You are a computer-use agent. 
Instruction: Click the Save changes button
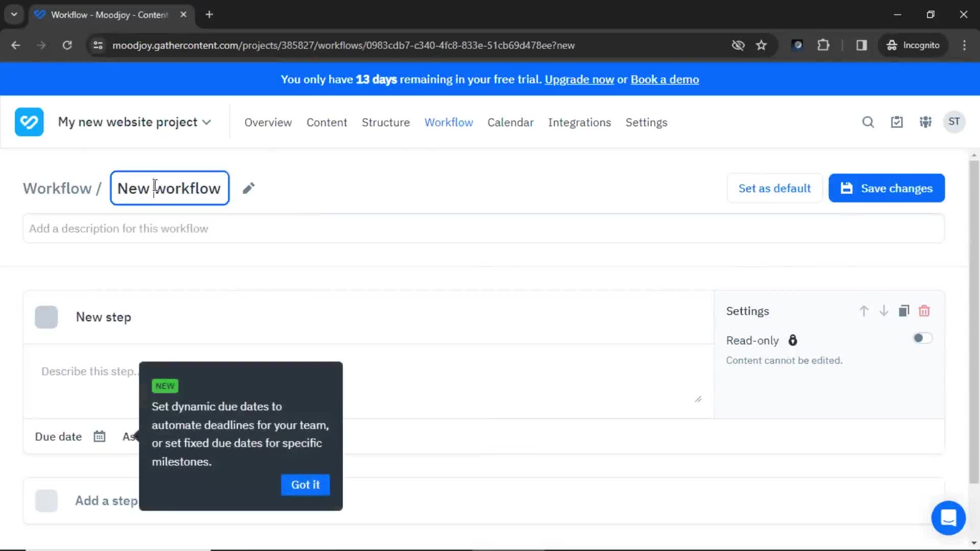887,188
